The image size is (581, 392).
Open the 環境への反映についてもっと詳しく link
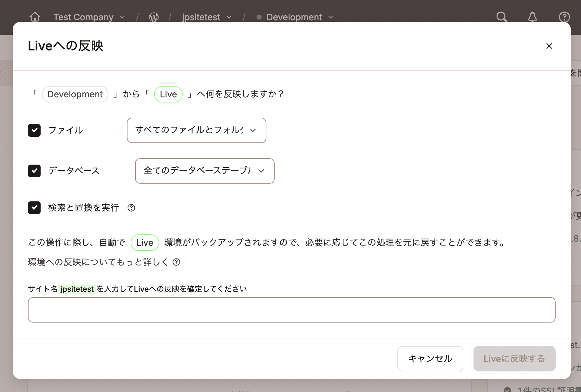[x=98, y=262]
